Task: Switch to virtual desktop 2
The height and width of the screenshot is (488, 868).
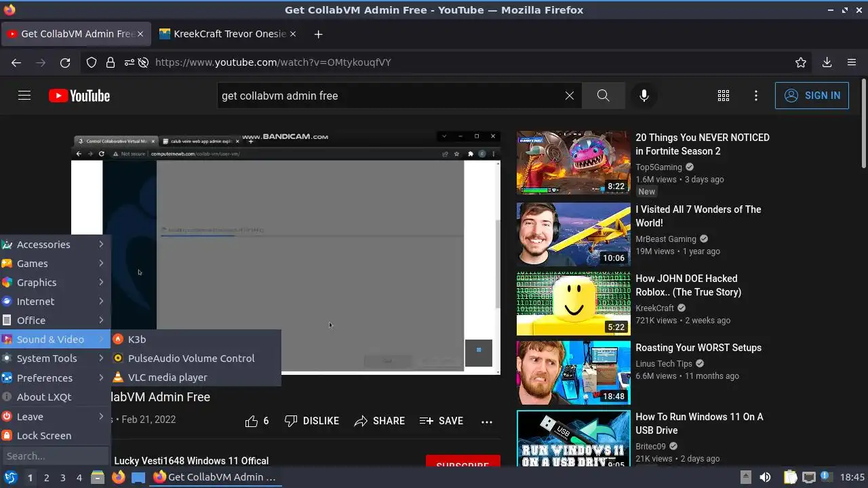Action: (46, 477)
